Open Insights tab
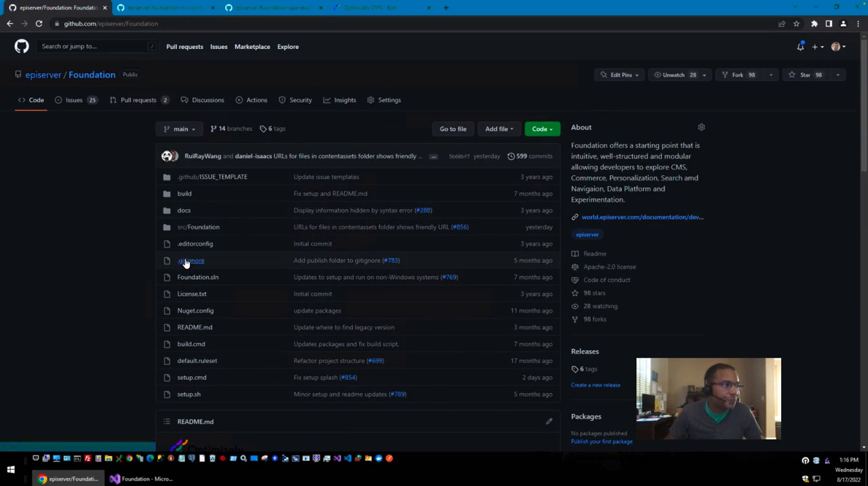Image resolution: width=868 pixels, height=486 pixels. pyautogui.click(x=339, y=100)
